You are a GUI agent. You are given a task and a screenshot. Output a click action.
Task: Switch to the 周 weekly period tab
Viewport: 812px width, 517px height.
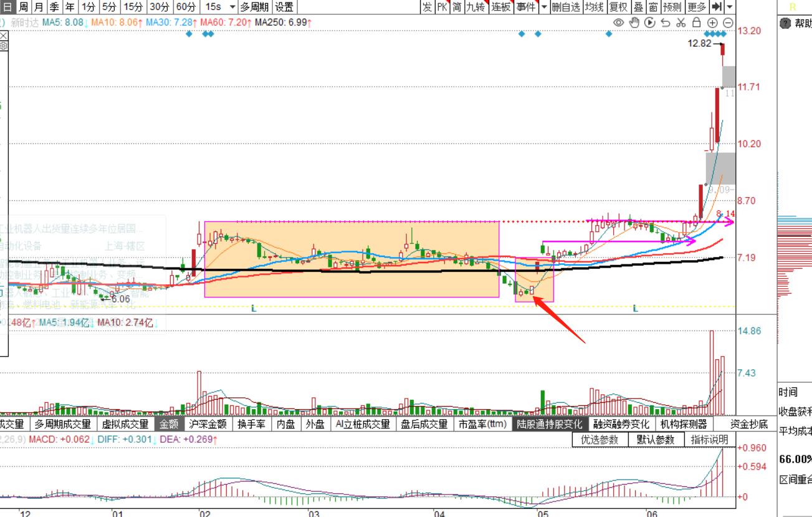click(x=23, y=7)
